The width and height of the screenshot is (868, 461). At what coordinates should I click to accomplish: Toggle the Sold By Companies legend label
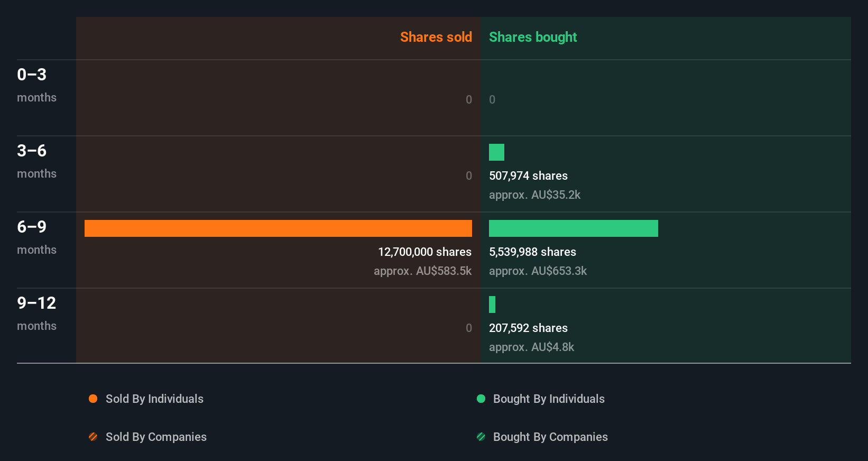[156, 437]
